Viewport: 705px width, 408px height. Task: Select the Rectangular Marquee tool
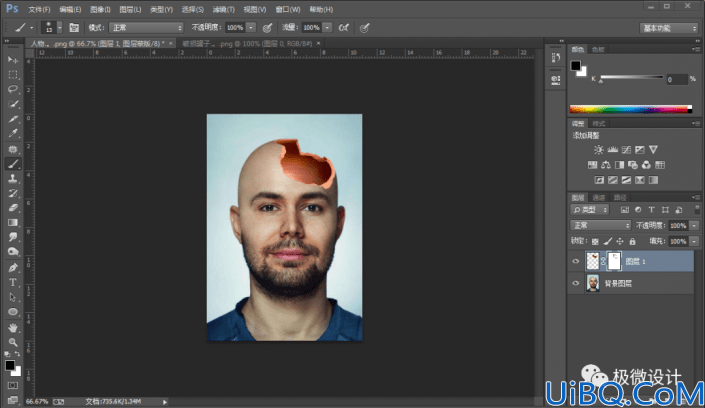point(13,75)
